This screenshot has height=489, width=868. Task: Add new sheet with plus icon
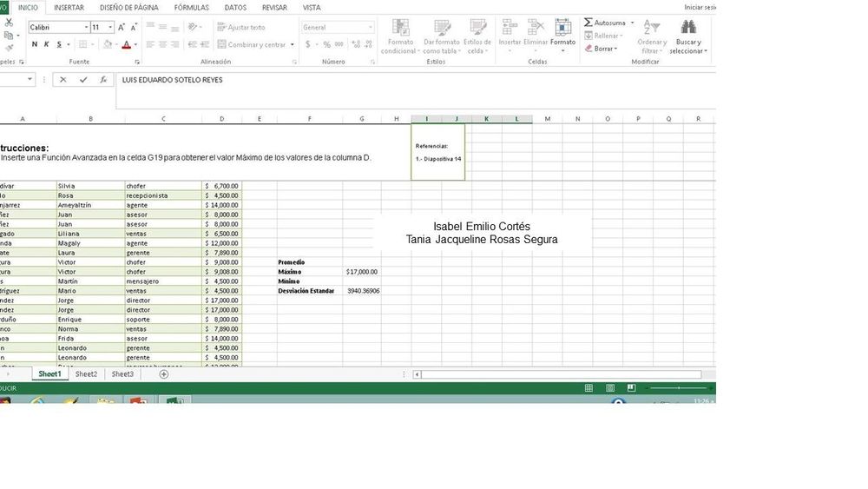pyautogui.click(x=164, y=374)
